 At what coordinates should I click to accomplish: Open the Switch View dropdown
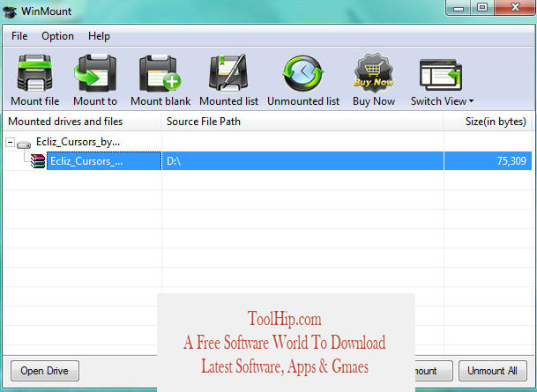coord(442,81)
